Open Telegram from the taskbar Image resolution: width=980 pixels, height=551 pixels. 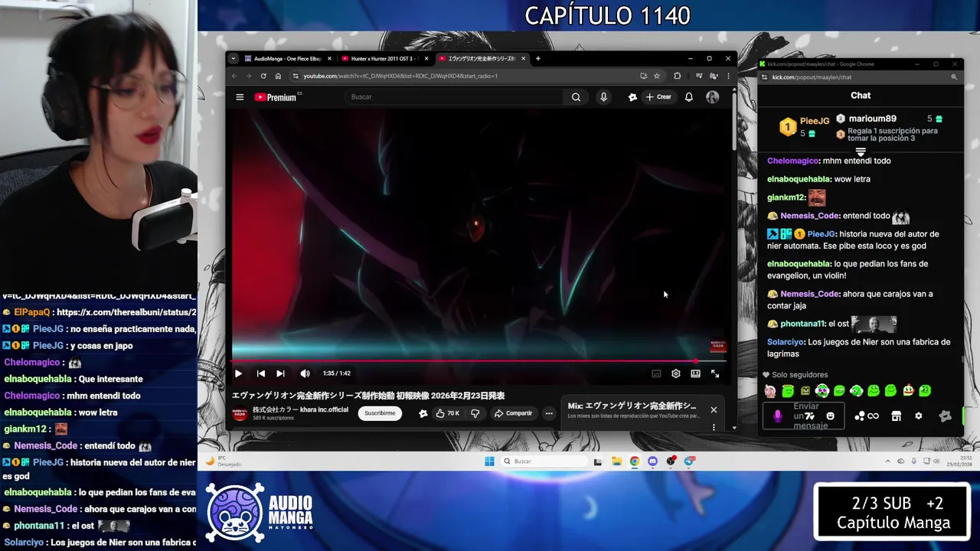click(x=689, y=461)
